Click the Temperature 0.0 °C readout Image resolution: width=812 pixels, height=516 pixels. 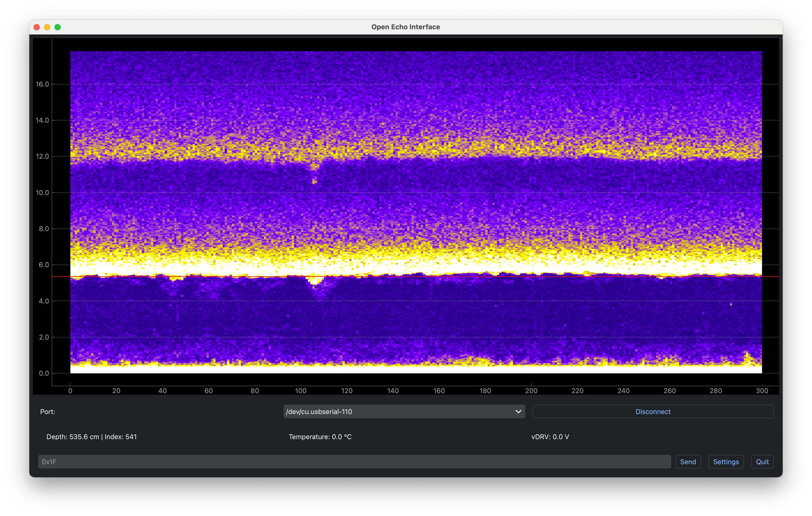point(320,437)
